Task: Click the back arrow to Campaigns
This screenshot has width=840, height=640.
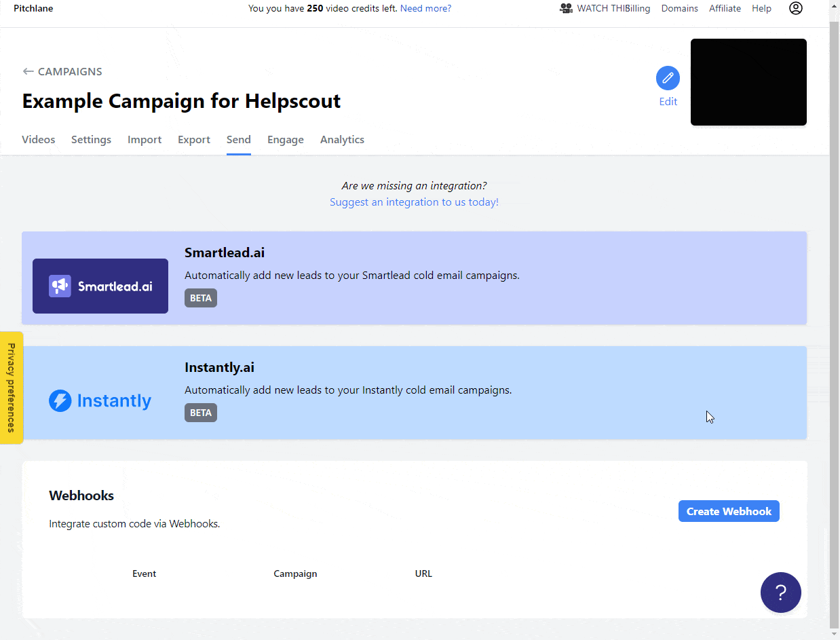Action: 28,71
